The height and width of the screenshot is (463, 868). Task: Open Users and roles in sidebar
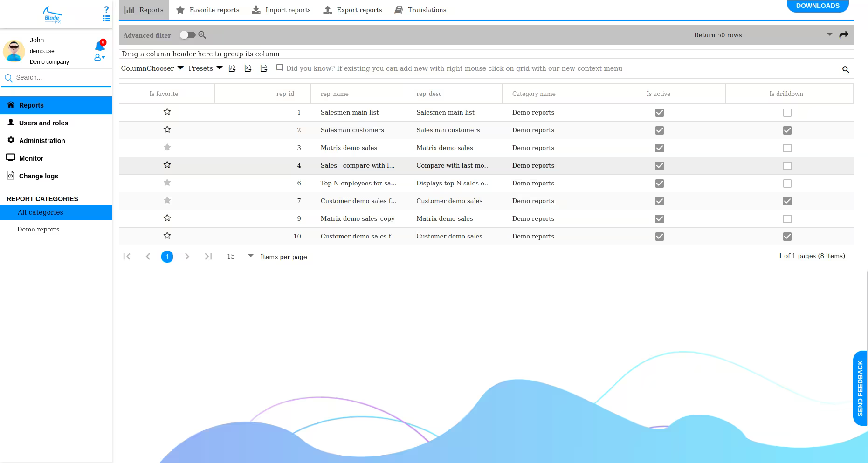pos(43,123)
